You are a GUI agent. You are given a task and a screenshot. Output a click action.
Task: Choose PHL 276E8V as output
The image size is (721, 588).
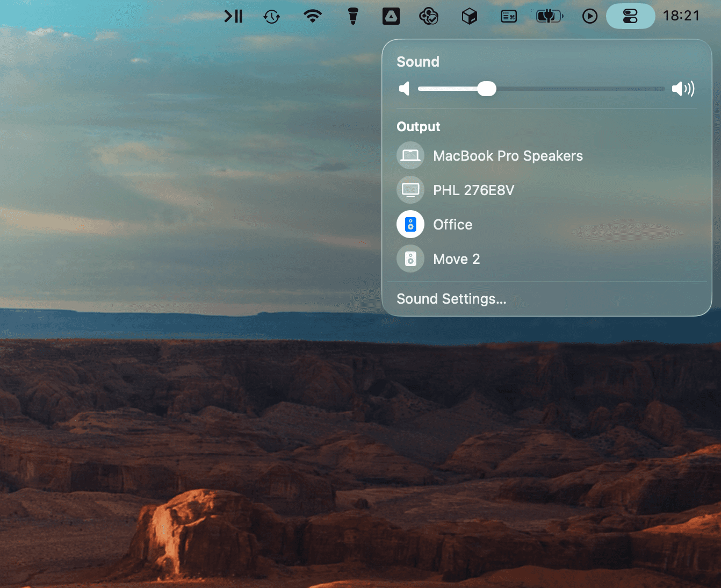point(473,190)
